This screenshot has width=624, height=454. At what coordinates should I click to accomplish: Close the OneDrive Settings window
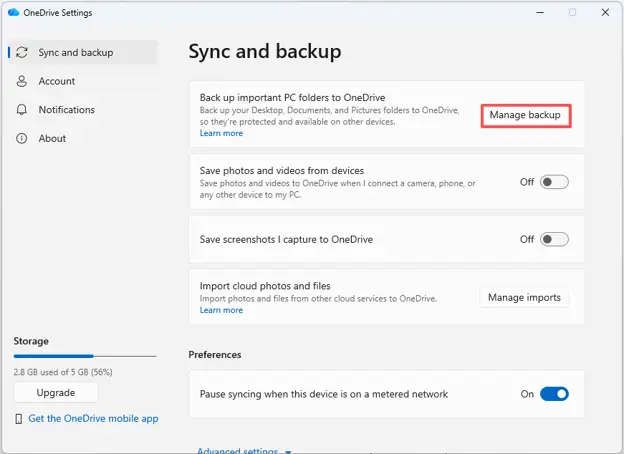(x=605, y=12)
